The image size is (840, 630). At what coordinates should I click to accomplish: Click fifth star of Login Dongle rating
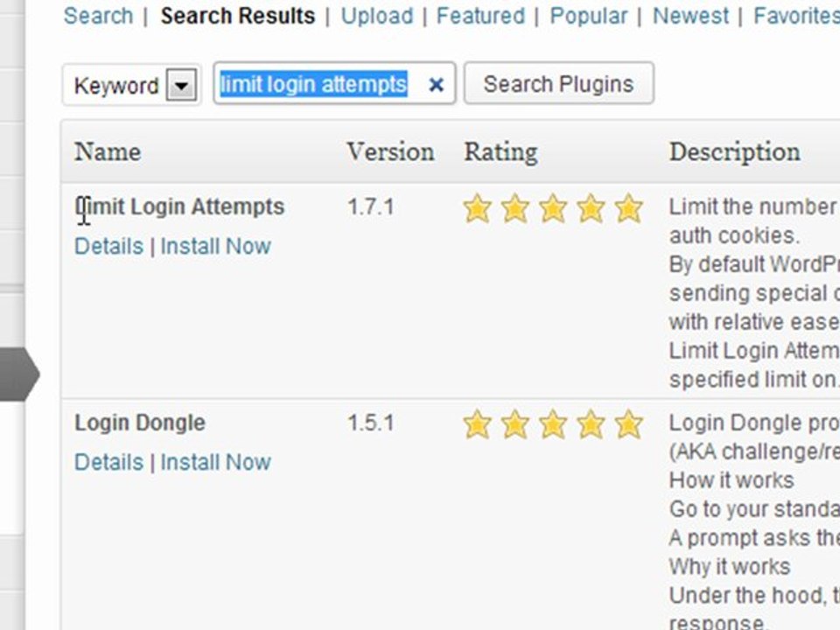628,424
